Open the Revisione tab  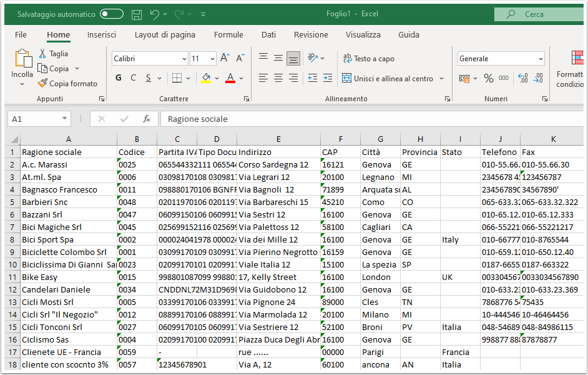(311, 34)
